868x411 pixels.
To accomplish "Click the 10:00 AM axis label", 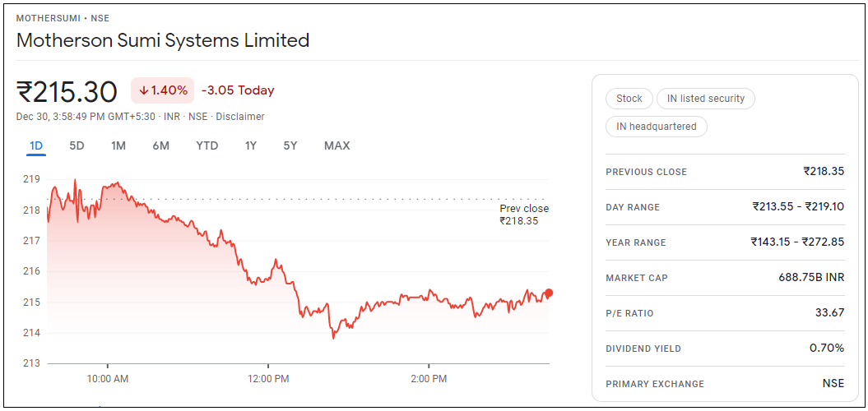I will tap(108, 380).
